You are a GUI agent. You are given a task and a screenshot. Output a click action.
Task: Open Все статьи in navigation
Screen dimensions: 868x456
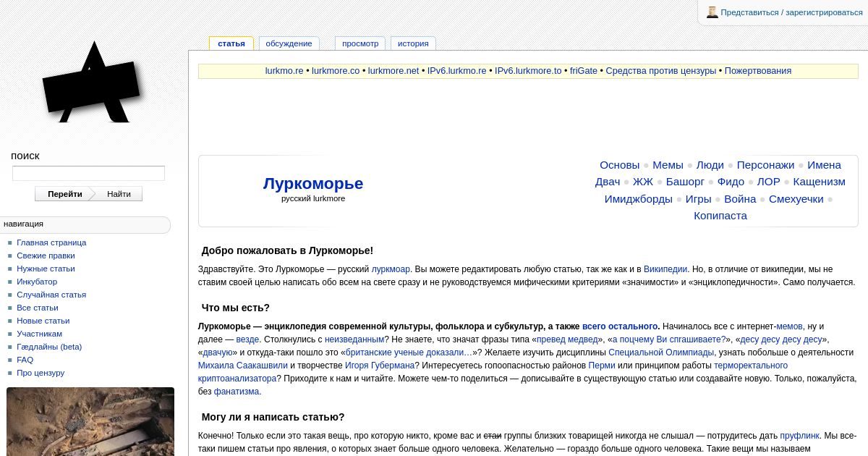click(x=38, y=308)
